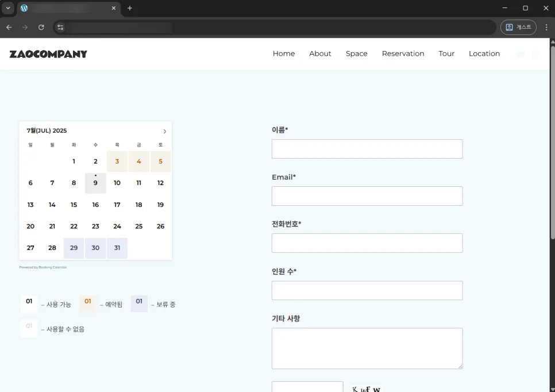Open the Reservation menu item

click(403, 53)
